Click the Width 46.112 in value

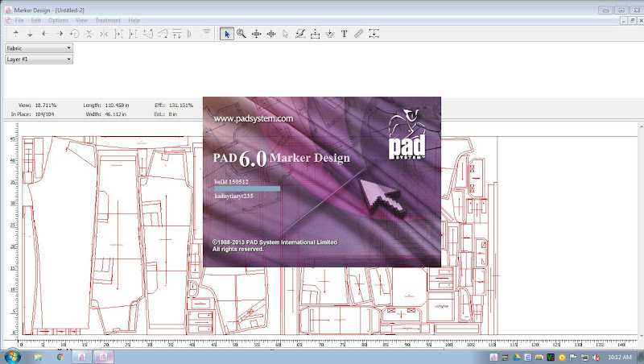pos(115,114)
